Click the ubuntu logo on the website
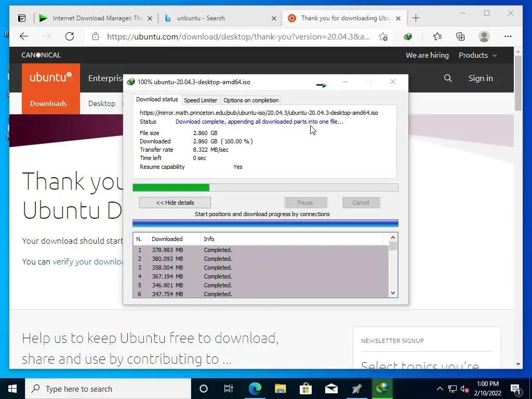Image resolution: width=532 pixels, height=399 pixels. [51, 77]
